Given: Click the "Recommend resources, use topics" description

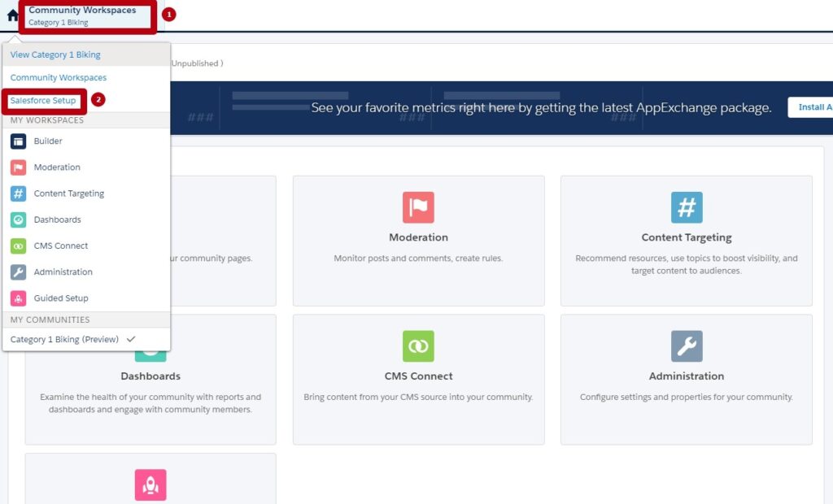Looking at the screenshot, I should point(687,264).
